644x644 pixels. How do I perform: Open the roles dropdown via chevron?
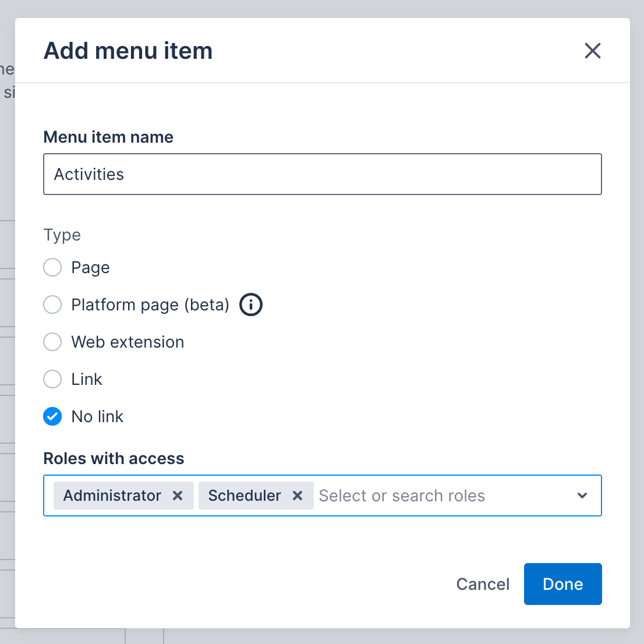582,496
